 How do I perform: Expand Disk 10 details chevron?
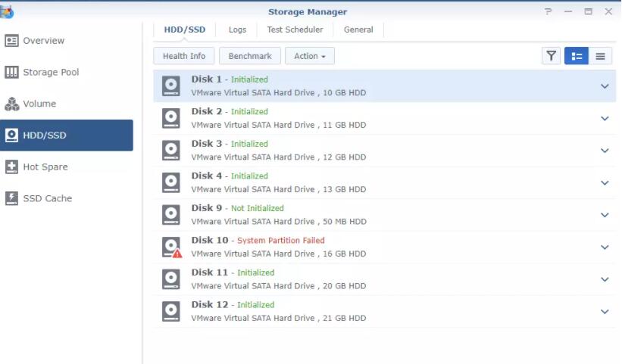pos(605,247)
